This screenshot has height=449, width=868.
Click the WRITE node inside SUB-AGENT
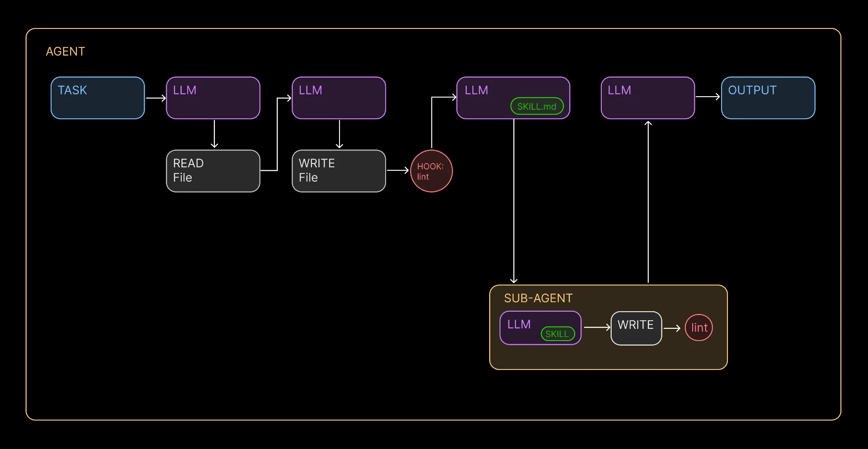coord(636,327)
